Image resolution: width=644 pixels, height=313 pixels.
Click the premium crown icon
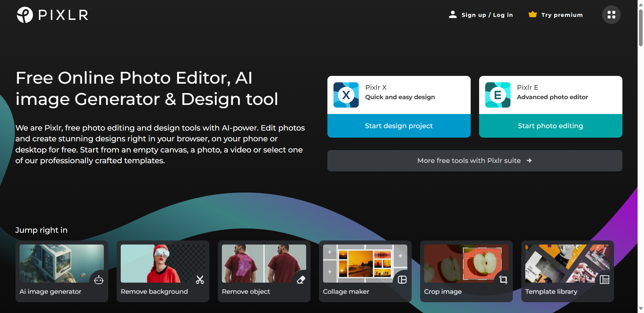(532, 14)
